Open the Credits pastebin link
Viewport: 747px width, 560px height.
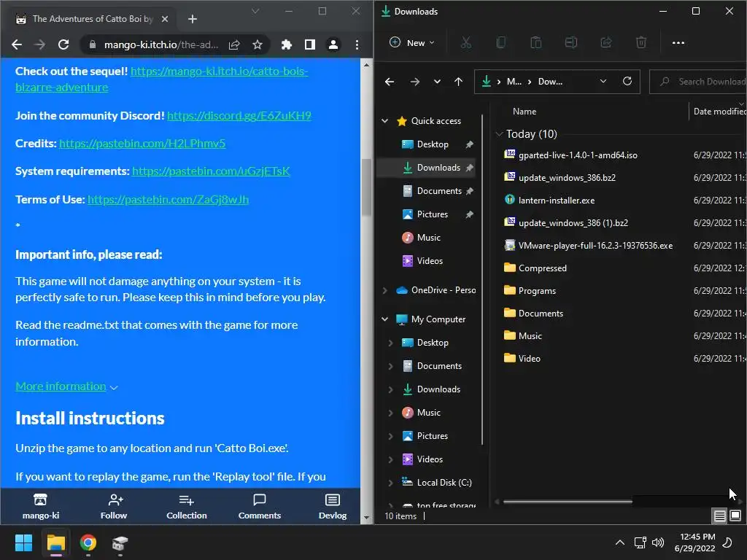pyautogui.click(x=142, y=144)
